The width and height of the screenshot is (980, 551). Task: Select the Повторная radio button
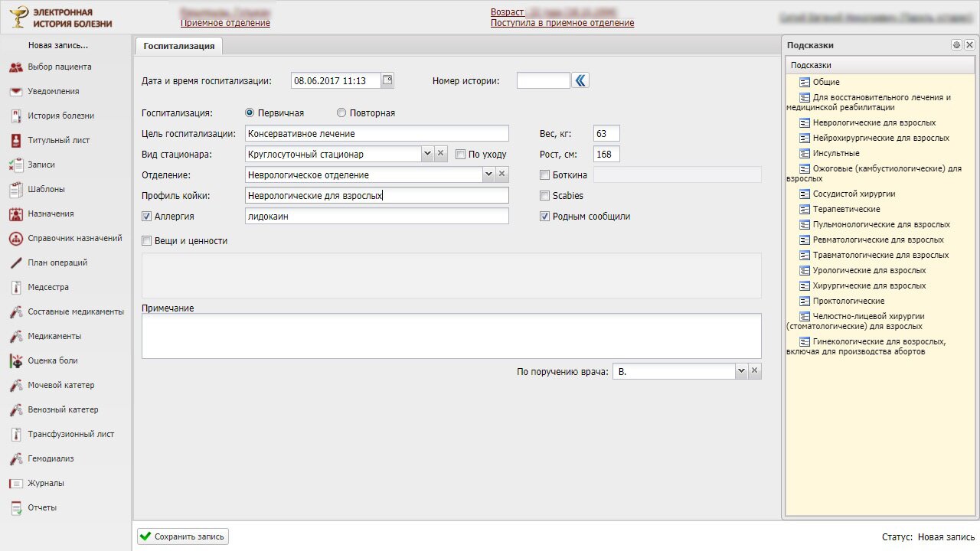coord(341,113)
